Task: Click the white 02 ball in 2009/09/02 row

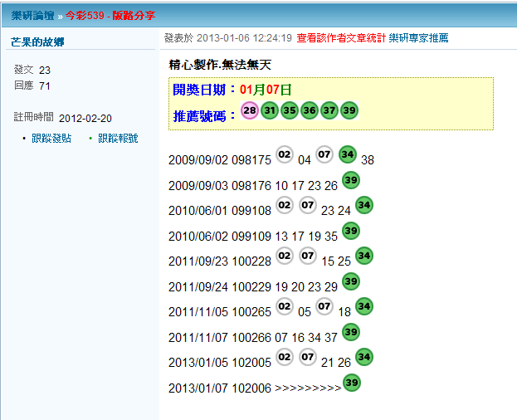Action: [x=285, y=155]
